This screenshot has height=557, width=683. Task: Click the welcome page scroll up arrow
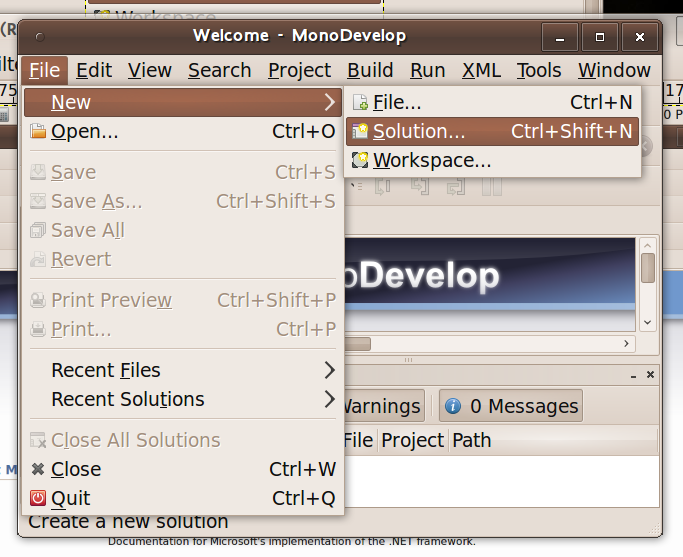click(x=647, y=246)
